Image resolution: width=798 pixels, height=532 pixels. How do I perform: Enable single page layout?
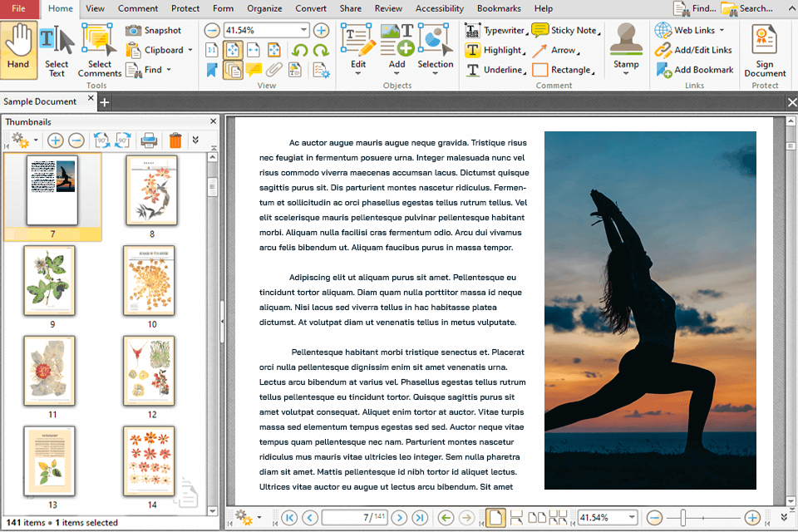(x=495, y=518)
